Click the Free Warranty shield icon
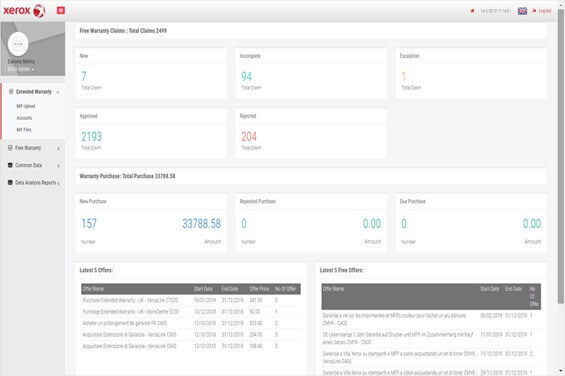Image resolution: width=565 pixels, height=376 pixels. [x=10, y=148]
